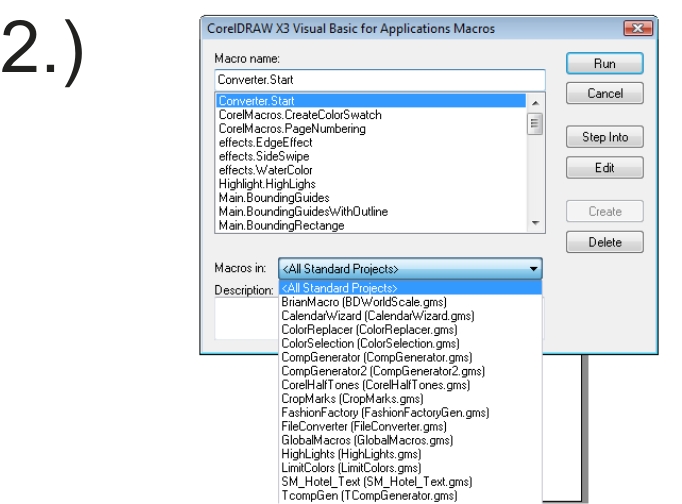
Task: Choose ColorReplacer (ColorReplacer.gms)
Action: click(410, 330)
